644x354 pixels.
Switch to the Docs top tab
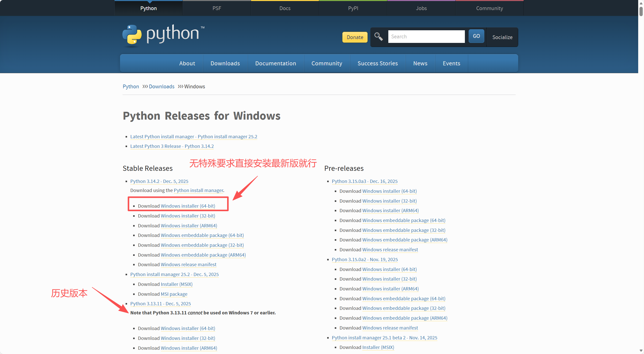[285, 8]
